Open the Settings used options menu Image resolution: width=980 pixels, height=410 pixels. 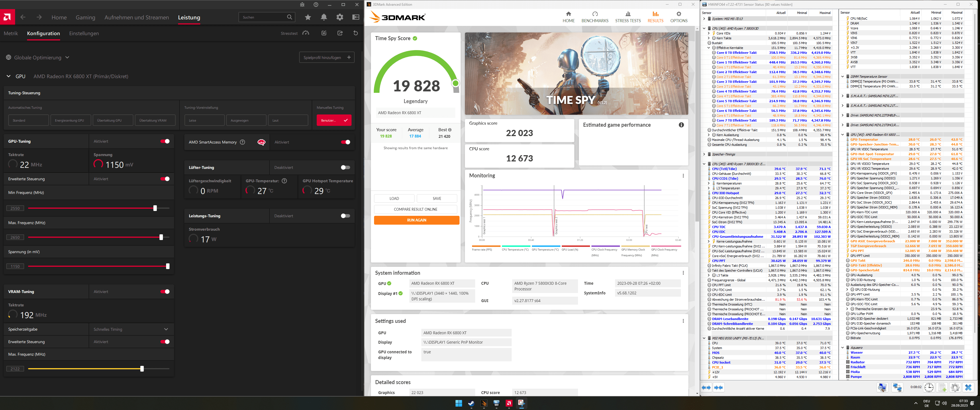point(683,321)
